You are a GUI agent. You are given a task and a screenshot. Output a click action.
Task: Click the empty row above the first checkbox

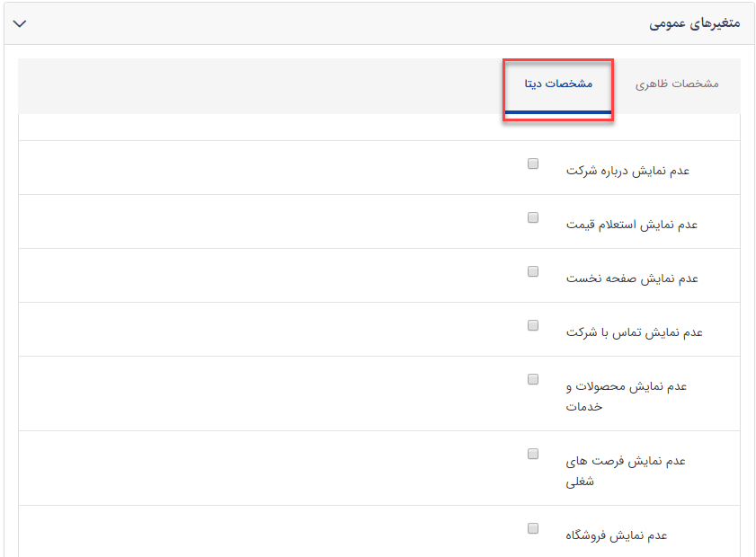pyautogui.click(x=378, y=128)
